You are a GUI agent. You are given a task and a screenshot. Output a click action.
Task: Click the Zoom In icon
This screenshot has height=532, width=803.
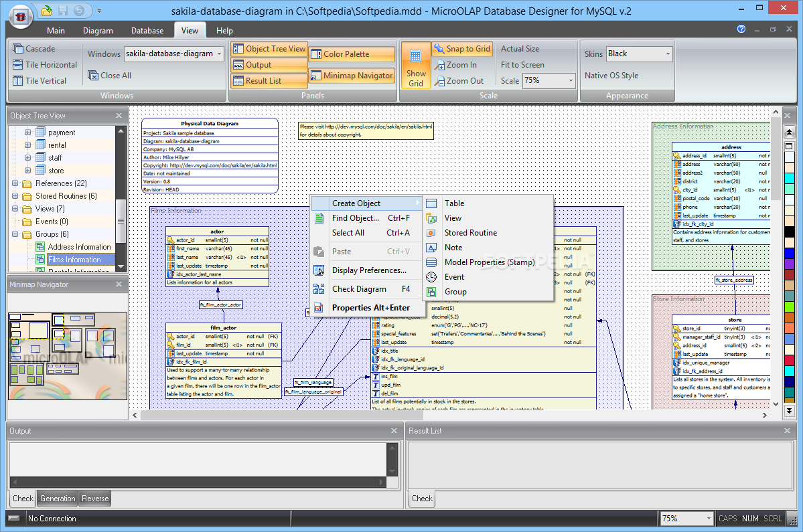tap(439, 65)
